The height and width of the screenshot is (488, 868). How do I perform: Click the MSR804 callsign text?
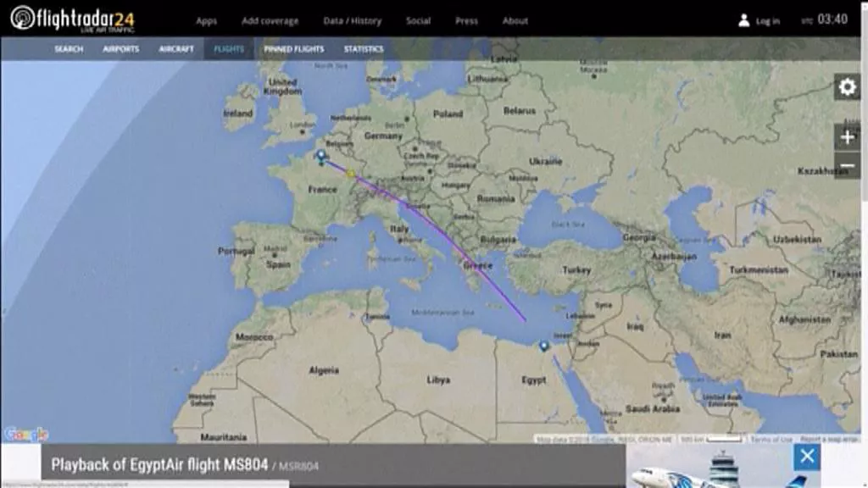pyautogui.click(x=299, y=467)
